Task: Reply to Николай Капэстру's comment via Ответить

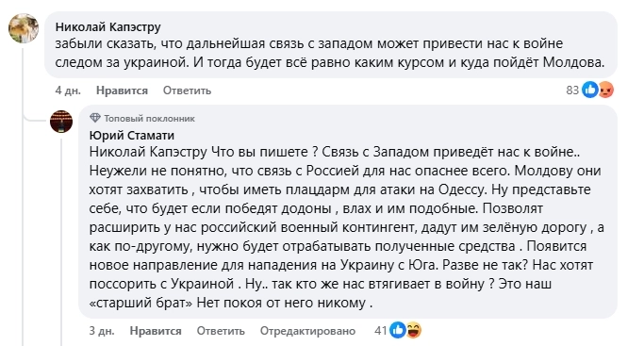Action: (x=187, y=91)
